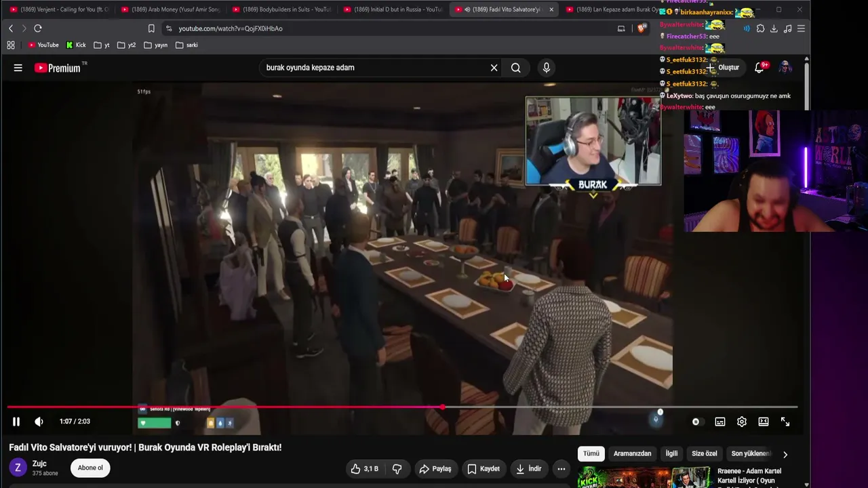Mute the video volume
The image size is (868, 488).
coord(39,422)
